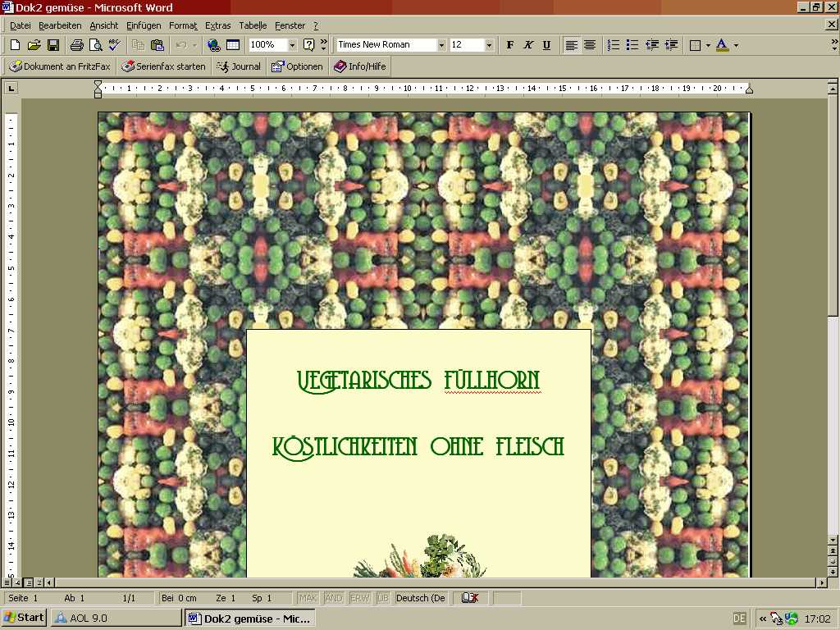Click the Open file folder icon
The height and width of the screenshot is (630, 840).
tap(34, 45)
